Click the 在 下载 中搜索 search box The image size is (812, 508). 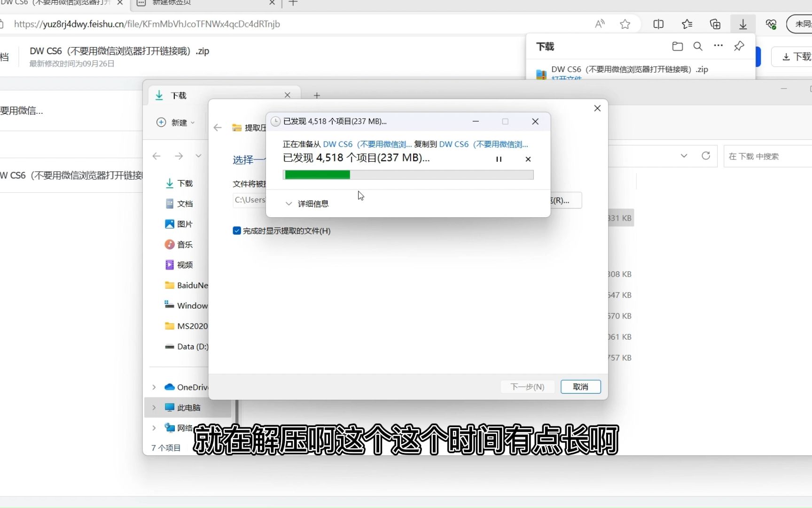click(x=768, y=156)
